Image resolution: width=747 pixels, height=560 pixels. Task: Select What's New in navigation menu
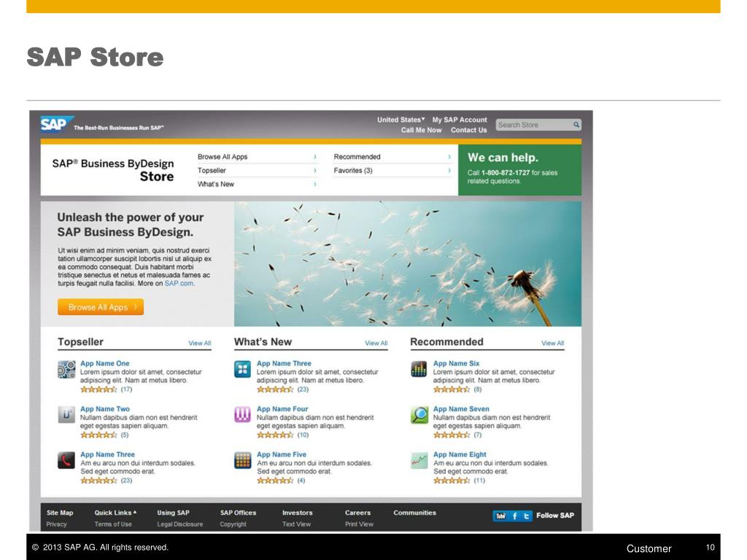point(216,184)
